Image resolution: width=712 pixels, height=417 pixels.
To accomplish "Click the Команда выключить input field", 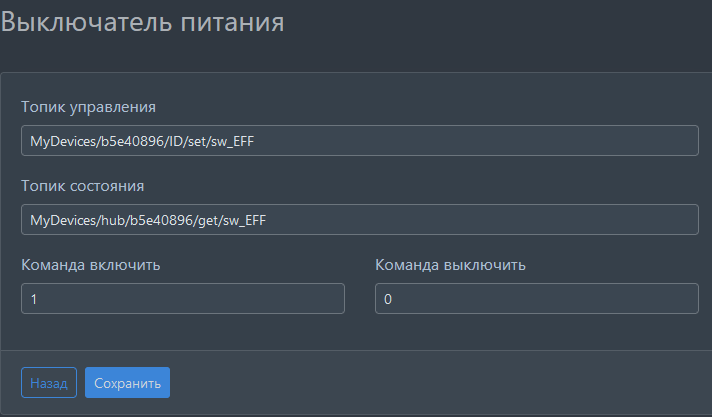I will click(536, 299).
